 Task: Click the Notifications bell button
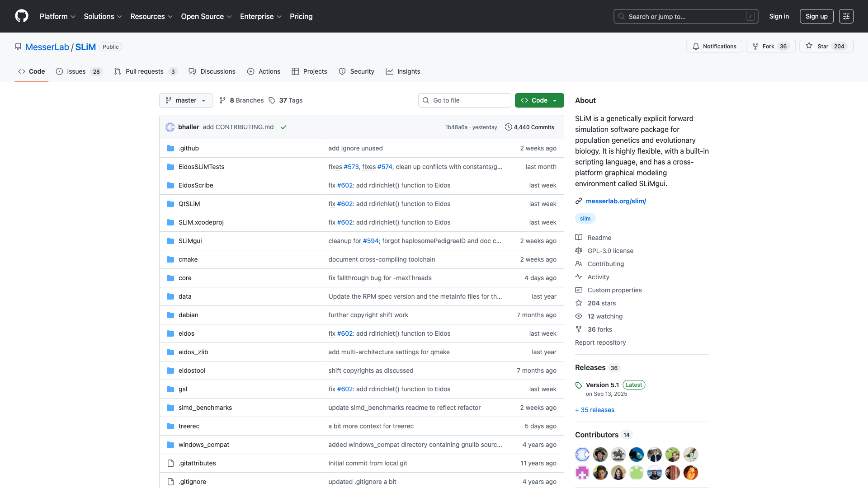point(714,47)
